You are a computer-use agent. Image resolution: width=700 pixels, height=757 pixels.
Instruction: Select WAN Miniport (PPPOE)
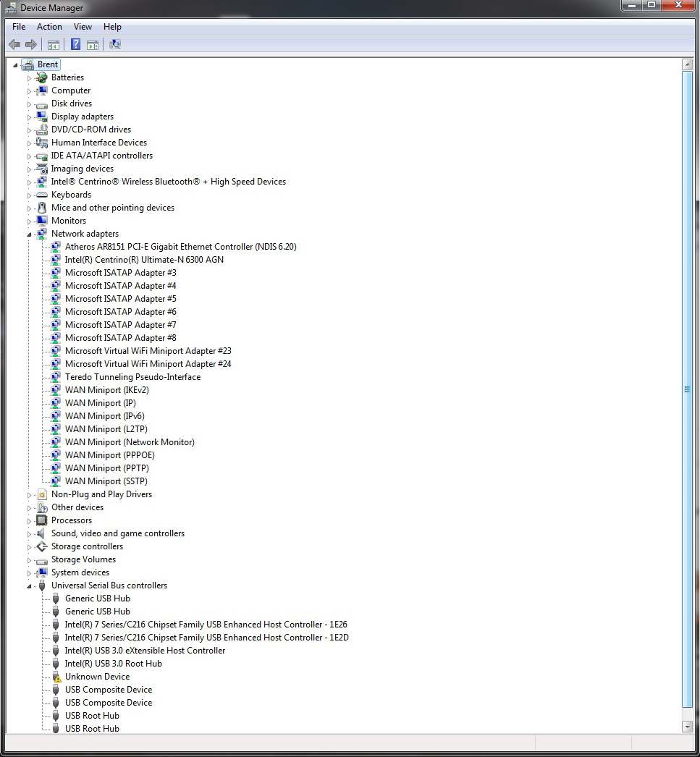110,454
